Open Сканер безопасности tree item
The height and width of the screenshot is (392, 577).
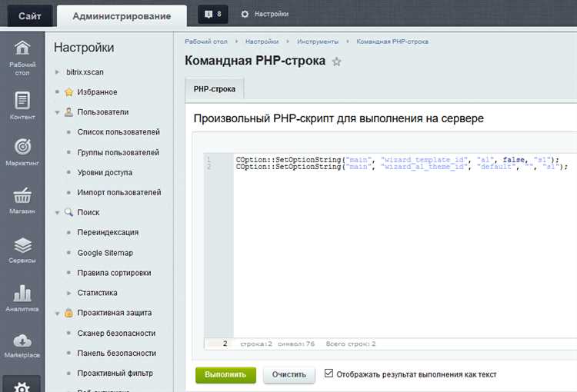point(116,333)
